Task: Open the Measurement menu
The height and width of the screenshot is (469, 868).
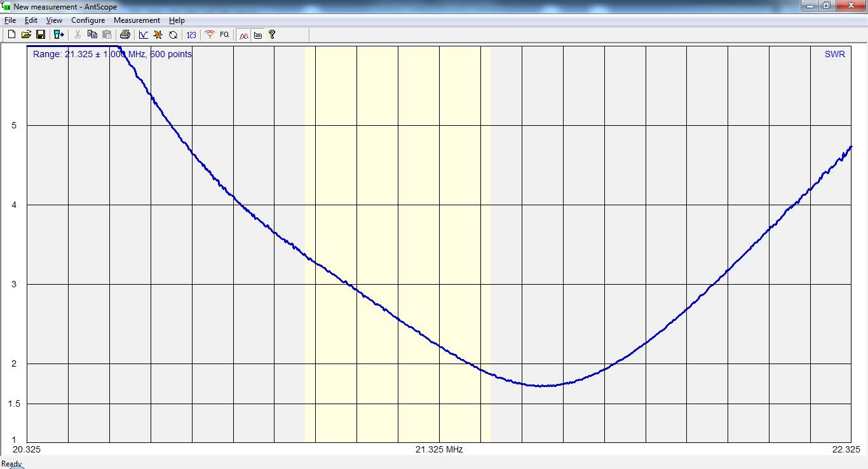Action: coord(137,20)
